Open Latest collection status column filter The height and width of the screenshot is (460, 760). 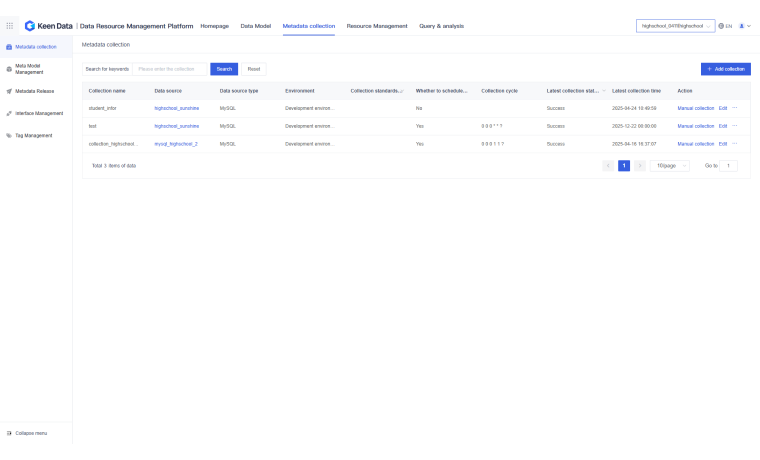pyautogui.click(x=604, y=91)
